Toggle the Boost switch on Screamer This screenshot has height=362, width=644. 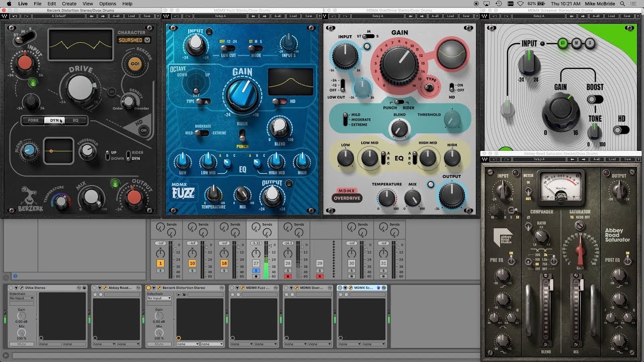click(x=595, y=99)
